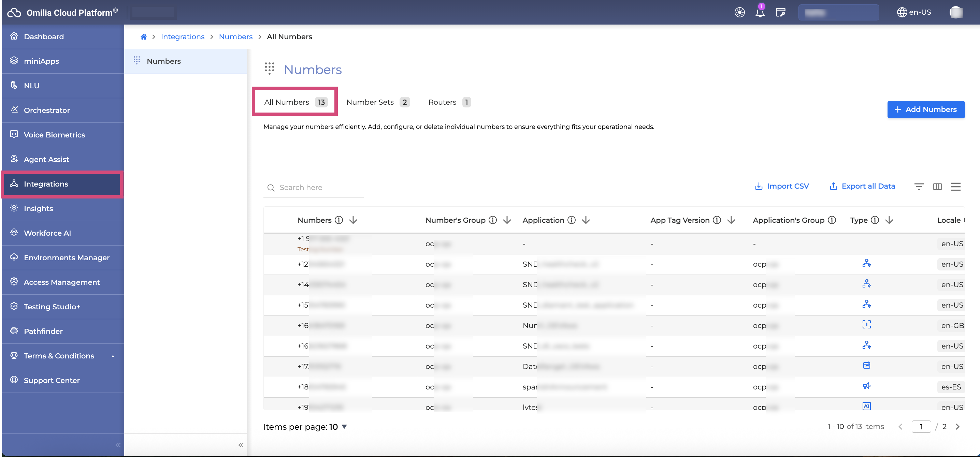Toggle sort on Type column
This screenshot has width=980, height=457.
889,220
